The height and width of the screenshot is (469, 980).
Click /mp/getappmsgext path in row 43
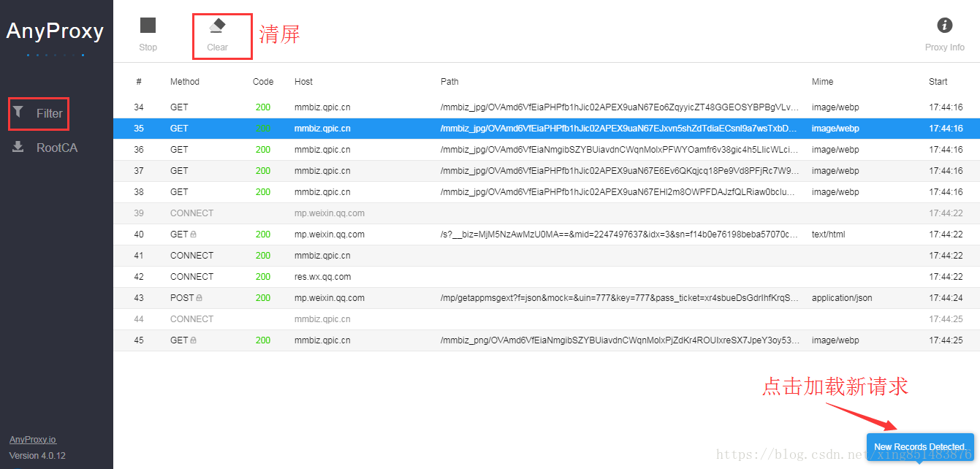(x=620, y=298)
